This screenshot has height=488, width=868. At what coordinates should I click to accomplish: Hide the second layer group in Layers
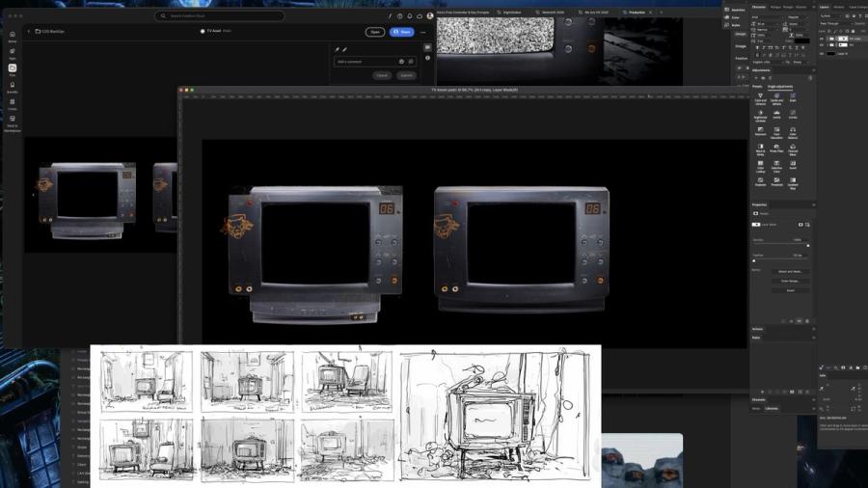pos(821,44)
